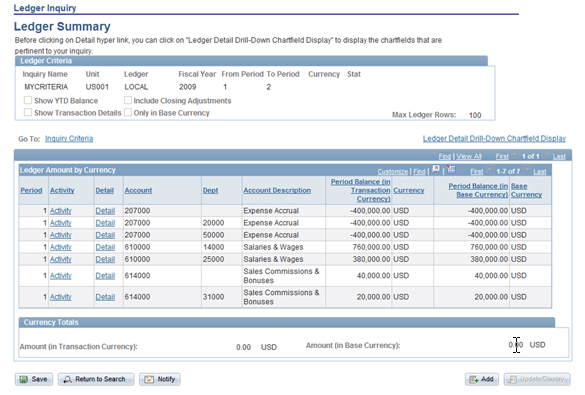Open Detail for 207000 row with blank Dept

105,211
